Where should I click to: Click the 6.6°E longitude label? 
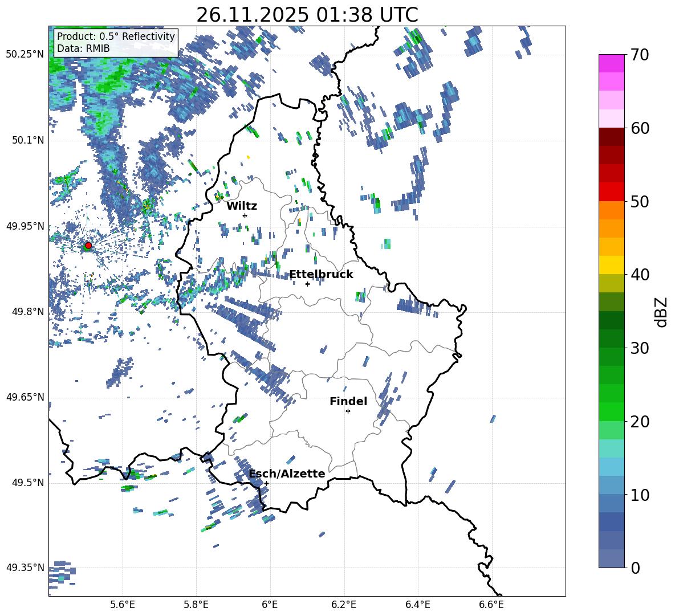point(491,605)
